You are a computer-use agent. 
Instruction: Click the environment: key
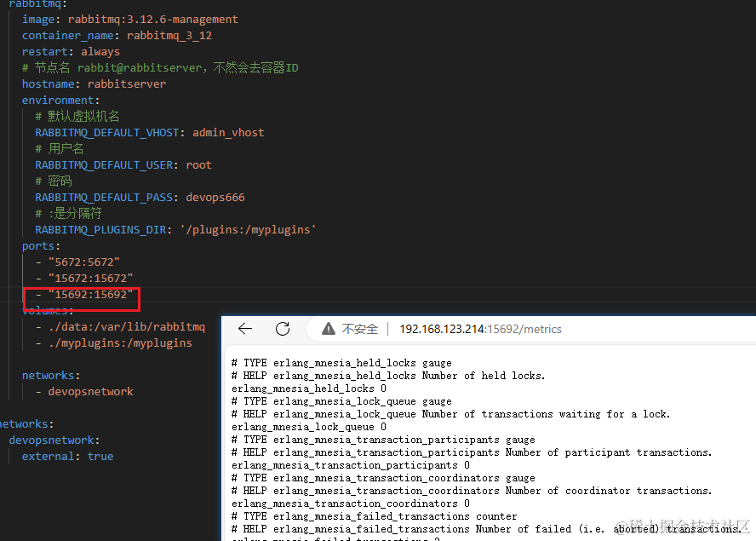click(60, 101)
